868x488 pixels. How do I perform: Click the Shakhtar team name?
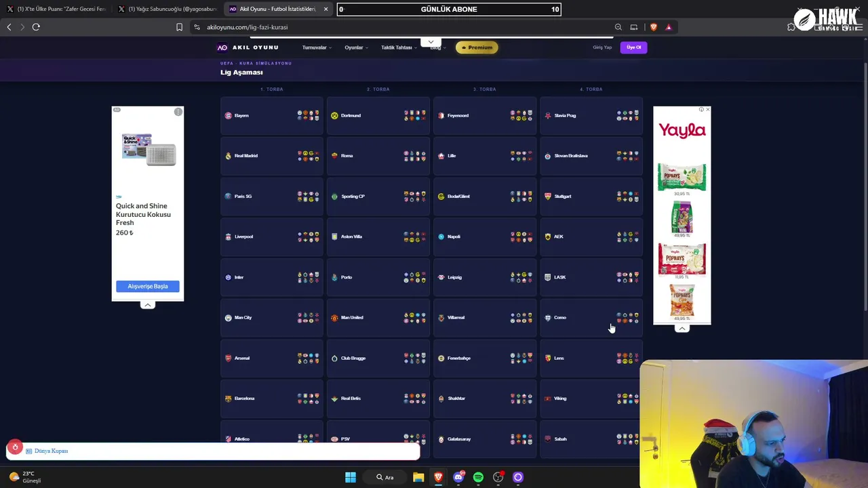(456, 399)
